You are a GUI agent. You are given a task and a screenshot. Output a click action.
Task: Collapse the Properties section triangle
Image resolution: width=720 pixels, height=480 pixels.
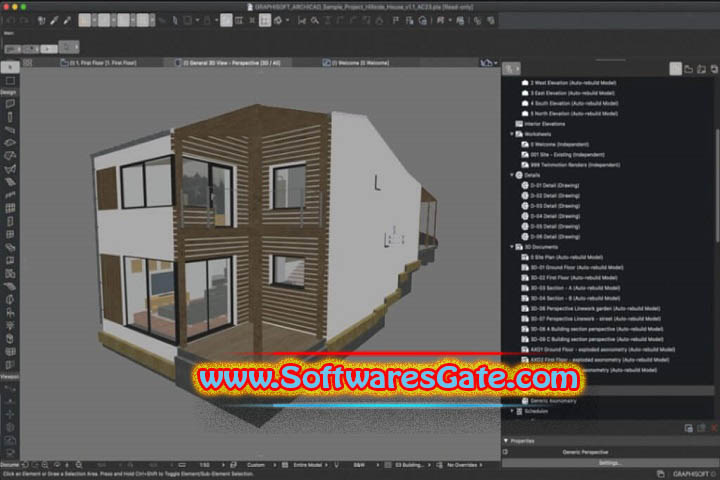point(506,440)
